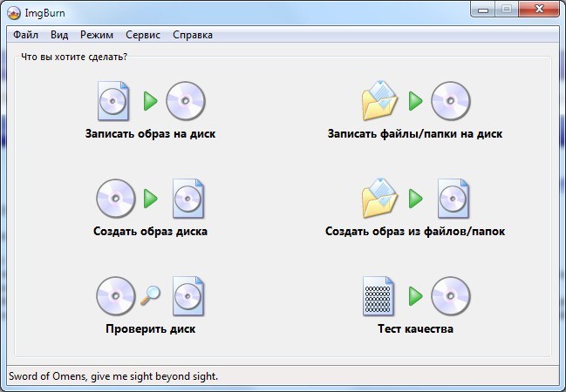This screenshot has width=566, height=392.
Task: Open the Справка menu
Action: tap(193, 35)
